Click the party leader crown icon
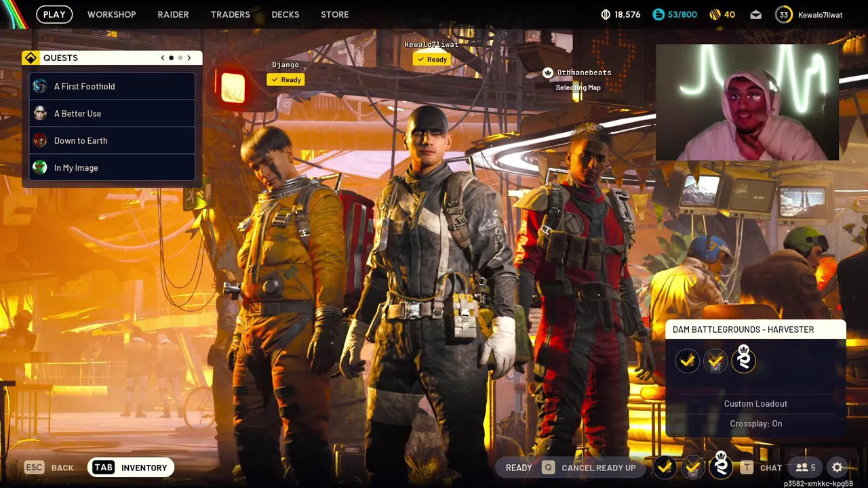 click(x=548, y=73)
